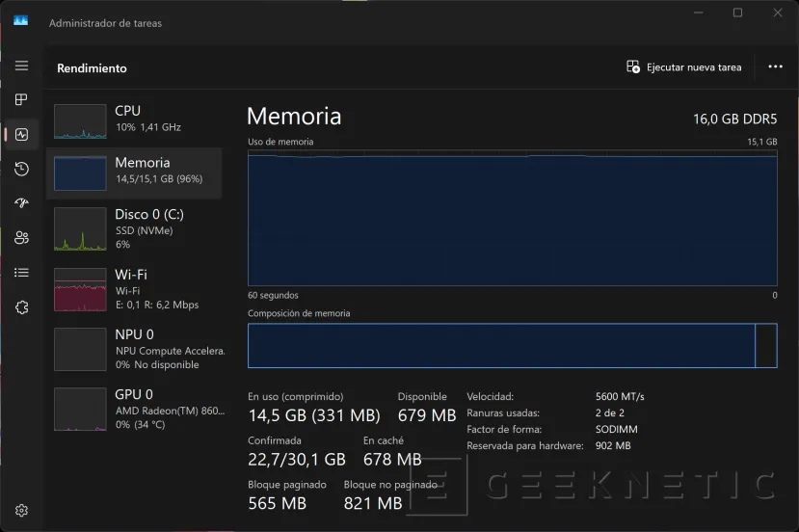Click the 22,7/30,1 GB Confirmada value

[x=297, y=460]
